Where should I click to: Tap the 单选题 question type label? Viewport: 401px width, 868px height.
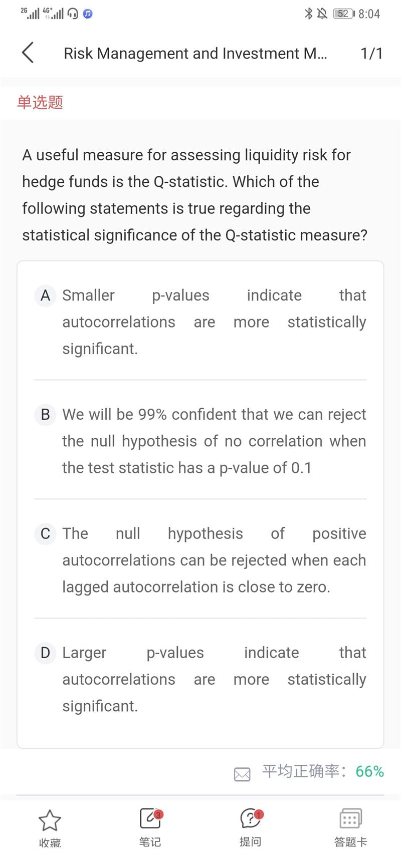point(40,103)
